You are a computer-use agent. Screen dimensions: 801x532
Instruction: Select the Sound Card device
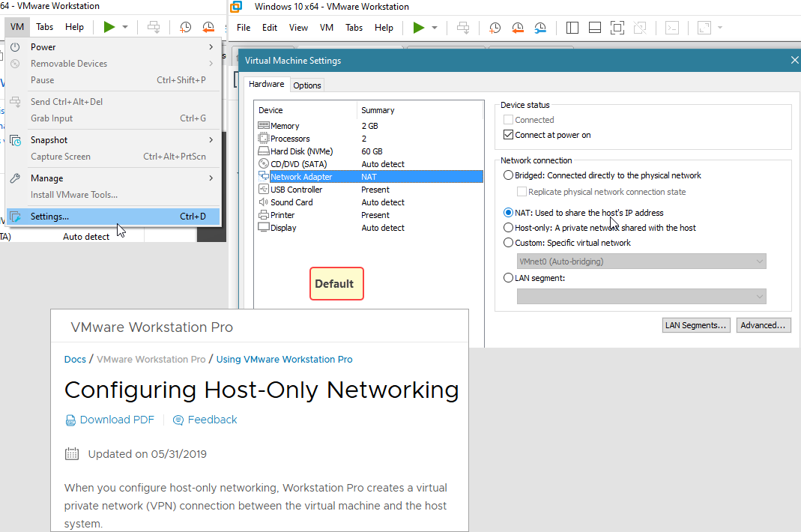coord(369,202)
